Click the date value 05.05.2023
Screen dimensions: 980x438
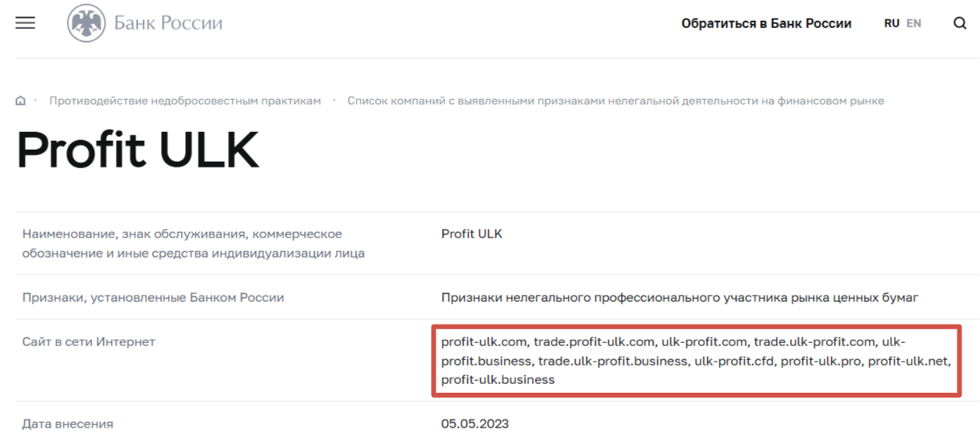point(474,424)
